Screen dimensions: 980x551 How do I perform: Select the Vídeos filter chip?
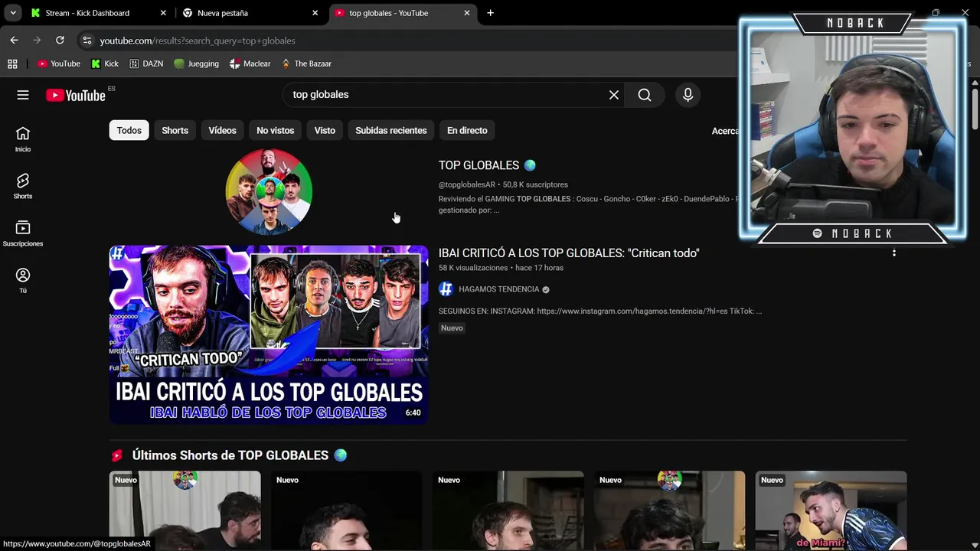(222, 130)
